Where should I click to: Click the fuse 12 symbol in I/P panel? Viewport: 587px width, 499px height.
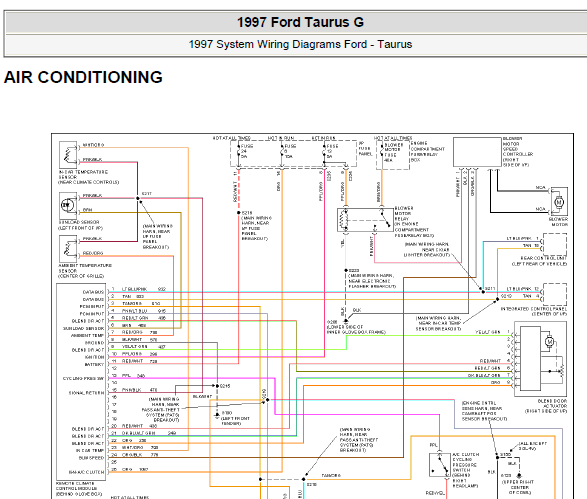[x=324, y=151]
